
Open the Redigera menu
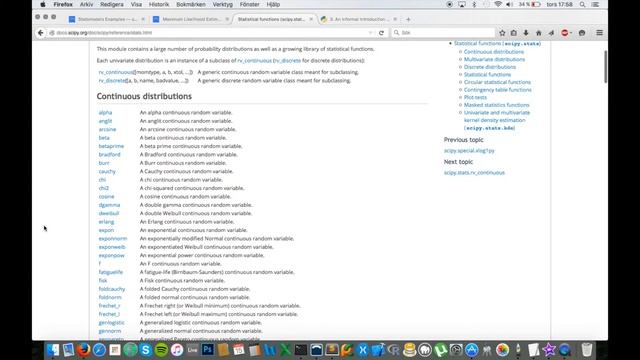pyautogui.click(x=111, y=4)
